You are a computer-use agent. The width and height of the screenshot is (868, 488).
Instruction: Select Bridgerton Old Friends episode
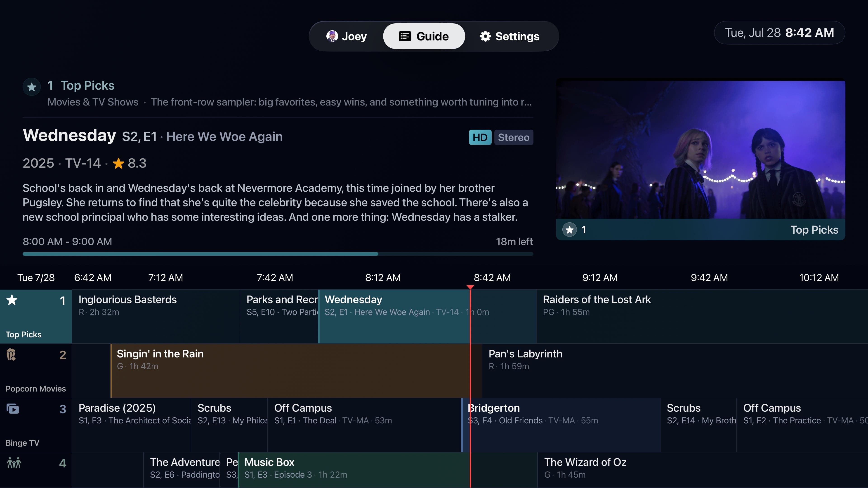tap(561, 425)
